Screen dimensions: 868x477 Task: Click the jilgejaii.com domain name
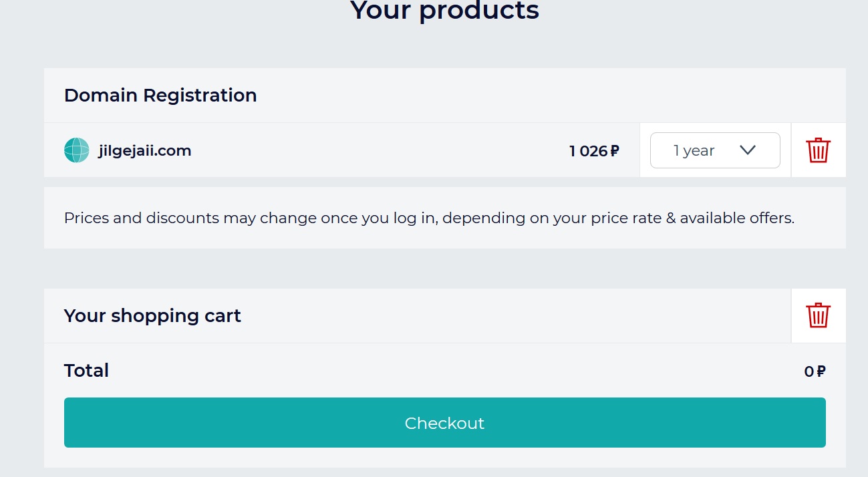pos(144,151)
